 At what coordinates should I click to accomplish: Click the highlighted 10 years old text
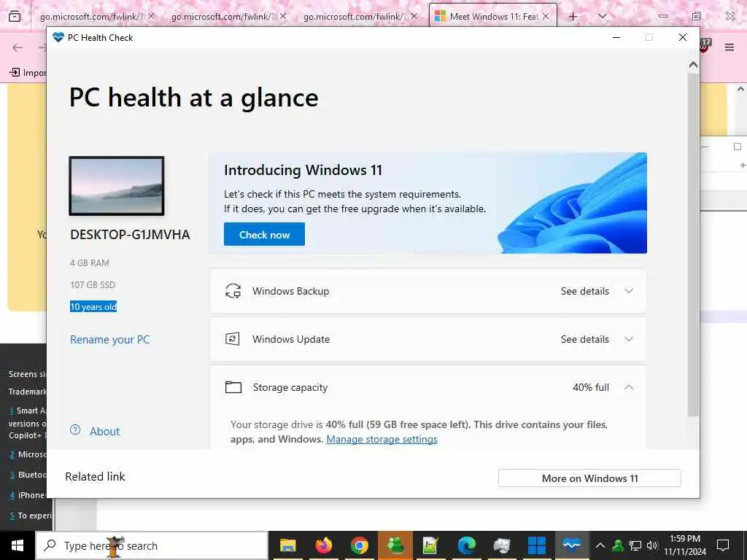coord(93,307)
